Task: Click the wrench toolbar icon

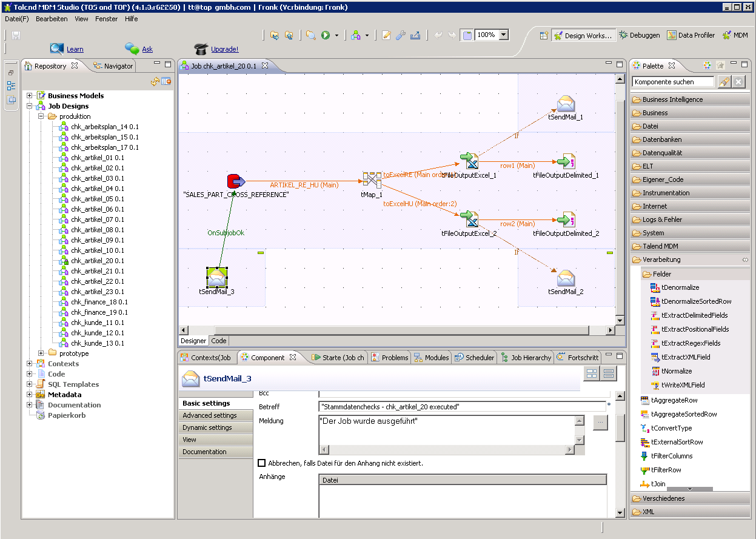Action: click(400, 35)
